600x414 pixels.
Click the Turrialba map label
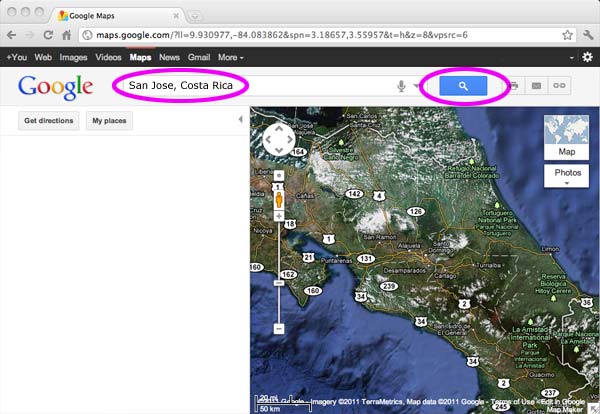click(x=488, y=265)
